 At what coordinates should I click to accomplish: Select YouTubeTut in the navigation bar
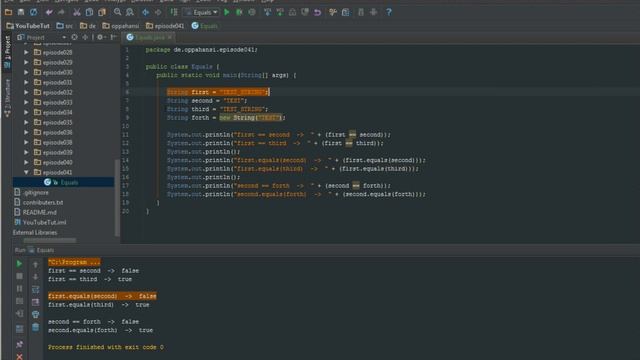point(28,26)
